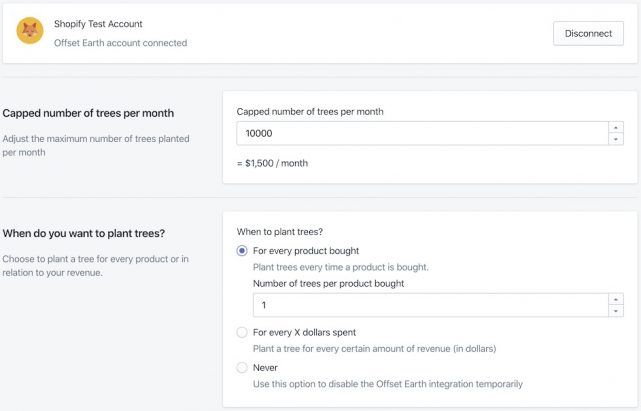Increment trees per product bought value

(616, 299)
